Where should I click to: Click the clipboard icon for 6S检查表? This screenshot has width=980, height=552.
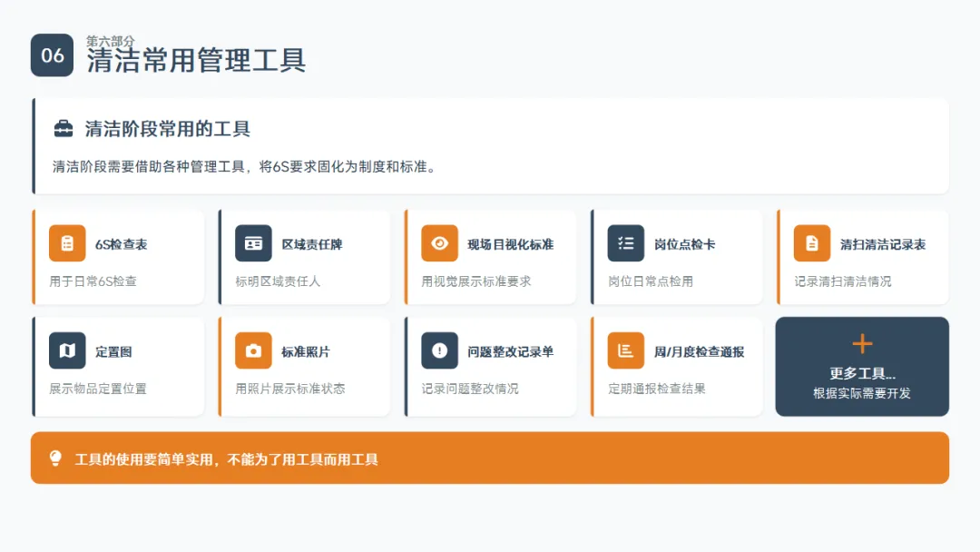(x=67, y=243)
